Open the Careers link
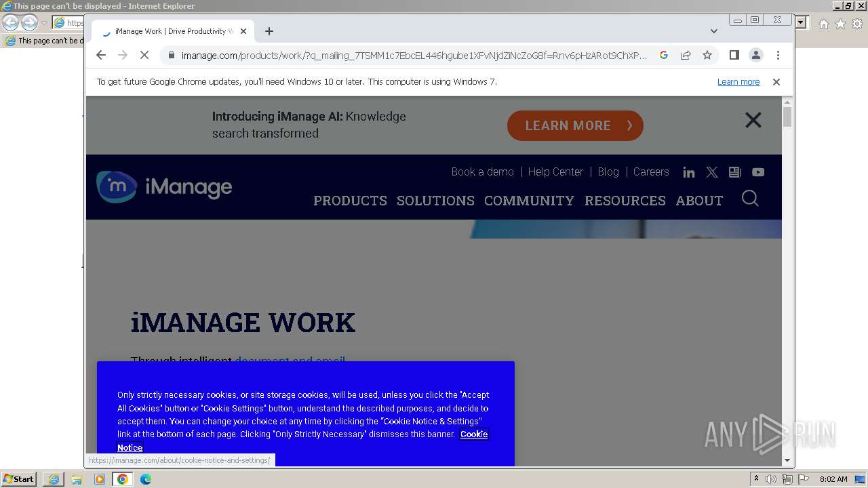The image size is (868, 488). pyautogui.click(x=651, y=172)
